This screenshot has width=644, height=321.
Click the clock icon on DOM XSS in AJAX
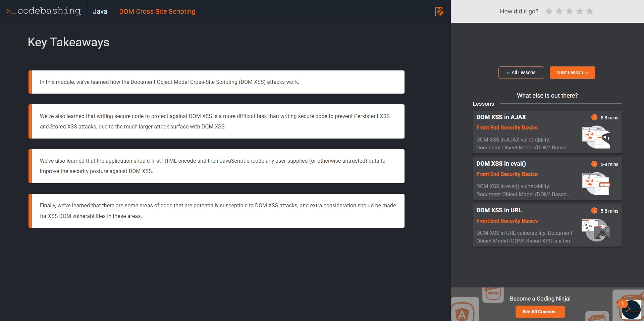594,118
